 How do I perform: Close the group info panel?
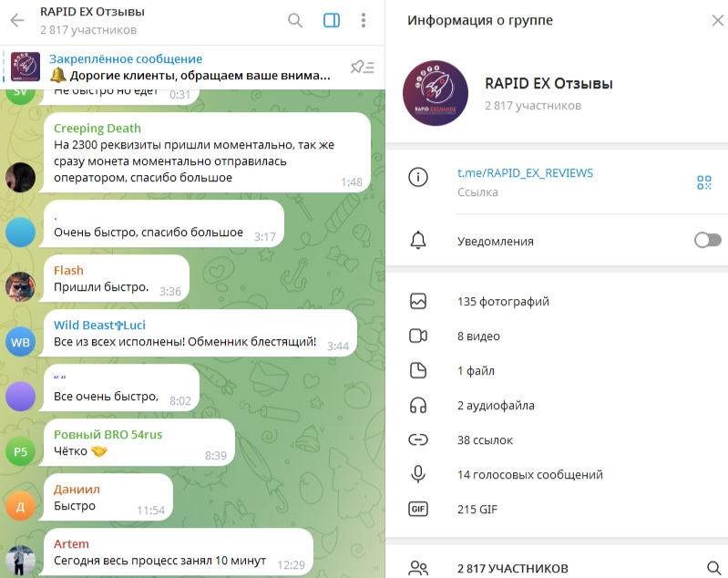[x=718, y=20]
